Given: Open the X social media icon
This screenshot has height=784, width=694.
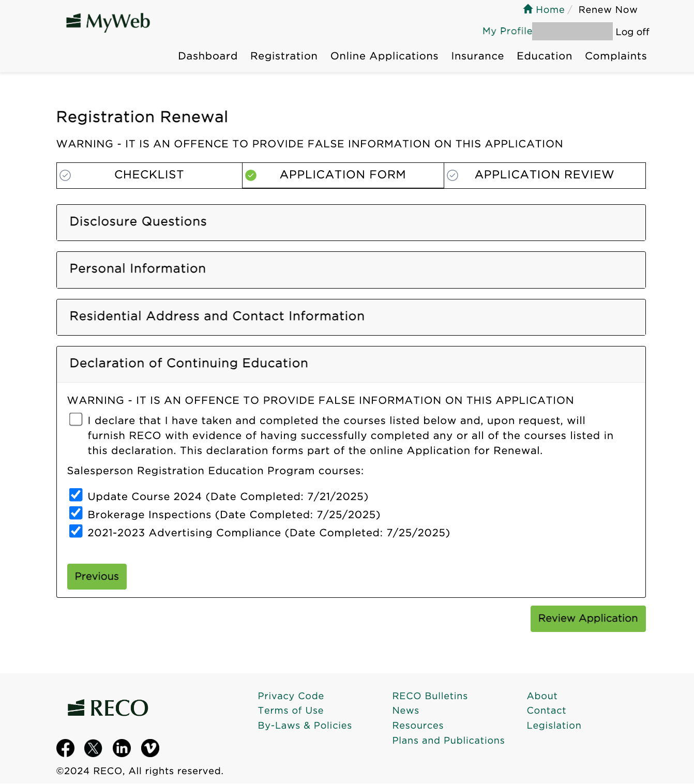Looking at the screenshot, I should click(94, 748).
